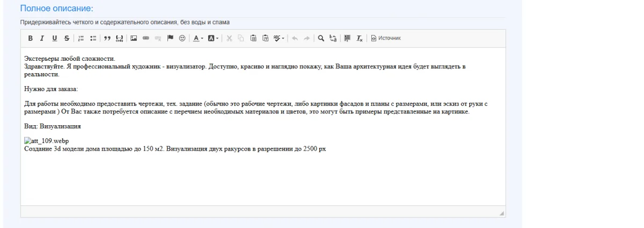Click the unlink toolbar icon
Screen dimensions: 644x228
coord(158,38)
